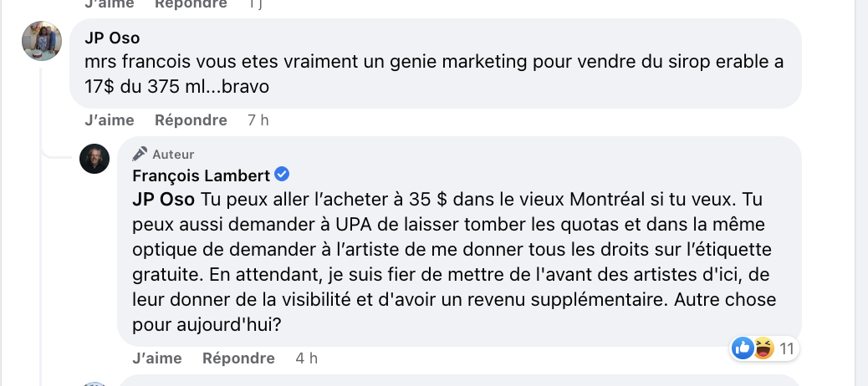Viewport: 868px width, 386px height.
Task: View the 11 reactions count
Action: pyautogui.click(x=787, y=349)
